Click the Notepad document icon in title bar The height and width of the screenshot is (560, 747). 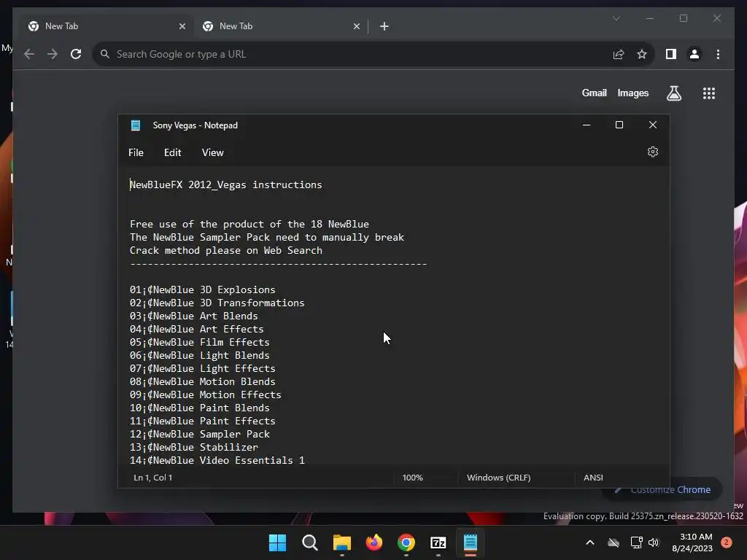click(136, 125)
